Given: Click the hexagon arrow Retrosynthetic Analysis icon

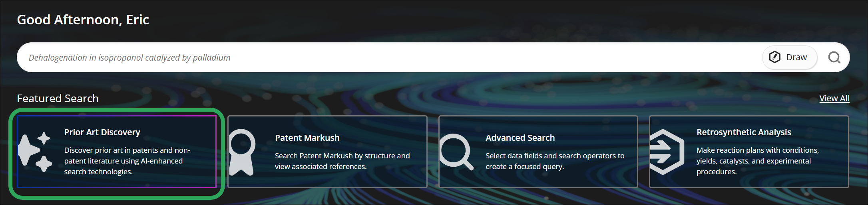Looking at the screenshot, I should (x=667, y=152).
